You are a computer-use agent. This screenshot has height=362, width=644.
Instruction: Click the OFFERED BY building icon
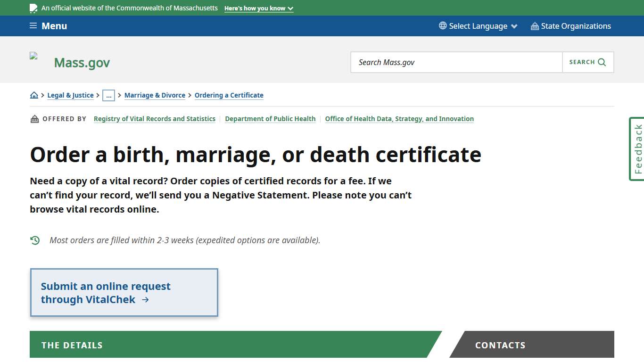tap(34, 118)
